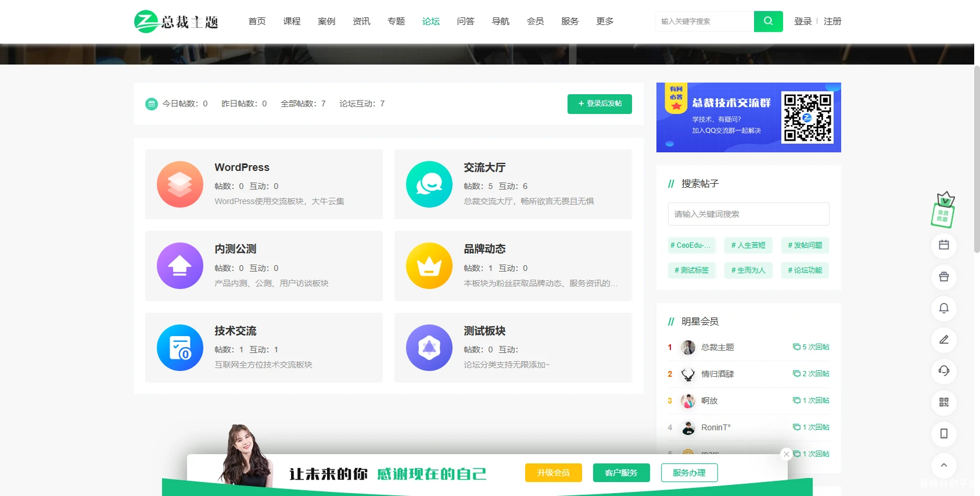
Task: Open the 问答 menu item
Action: (465, 22)
